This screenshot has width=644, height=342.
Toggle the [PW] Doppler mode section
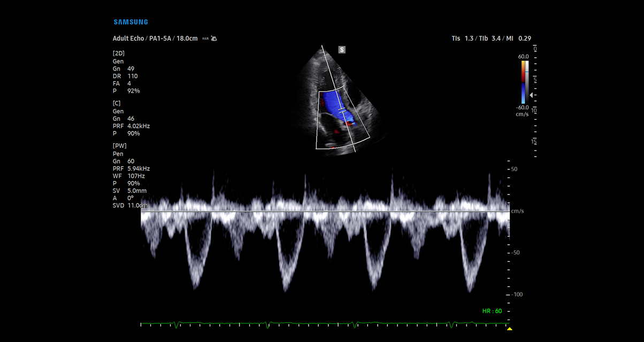[119, 145]
